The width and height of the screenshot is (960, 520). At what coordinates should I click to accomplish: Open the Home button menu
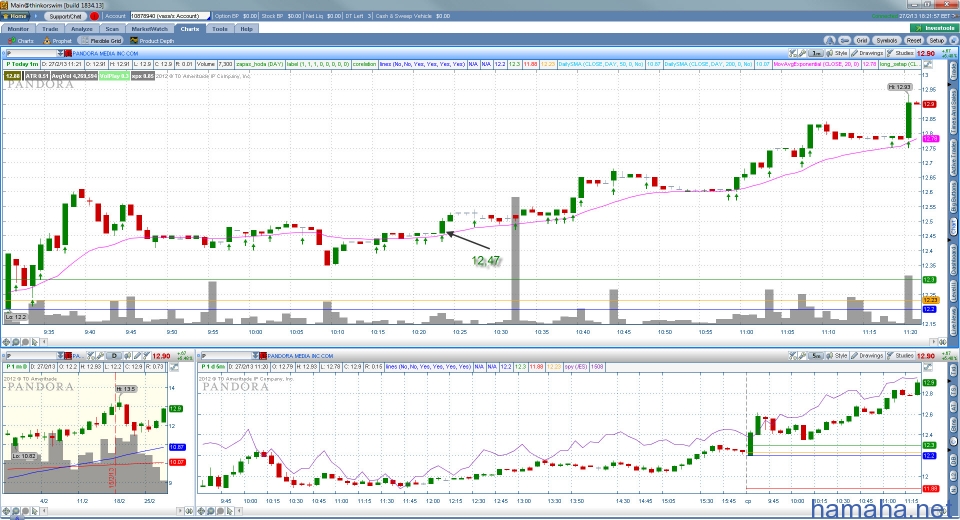(15, 16)
